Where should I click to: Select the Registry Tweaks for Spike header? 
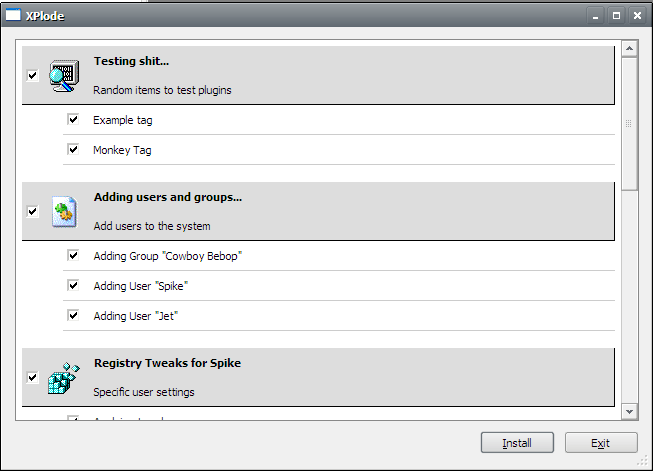coord(318,377)
